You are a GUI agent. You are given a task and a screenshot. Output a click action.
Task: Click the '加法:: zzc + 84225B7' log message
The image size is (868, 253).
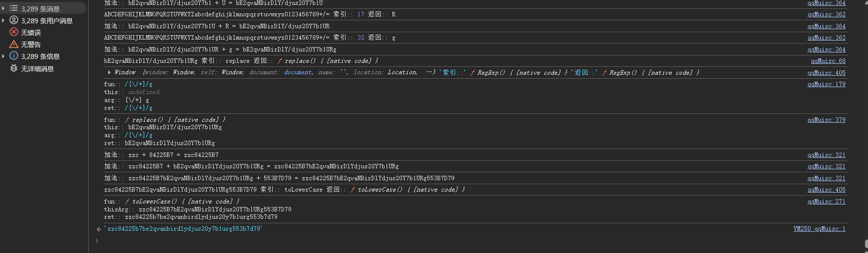point(161,155)
